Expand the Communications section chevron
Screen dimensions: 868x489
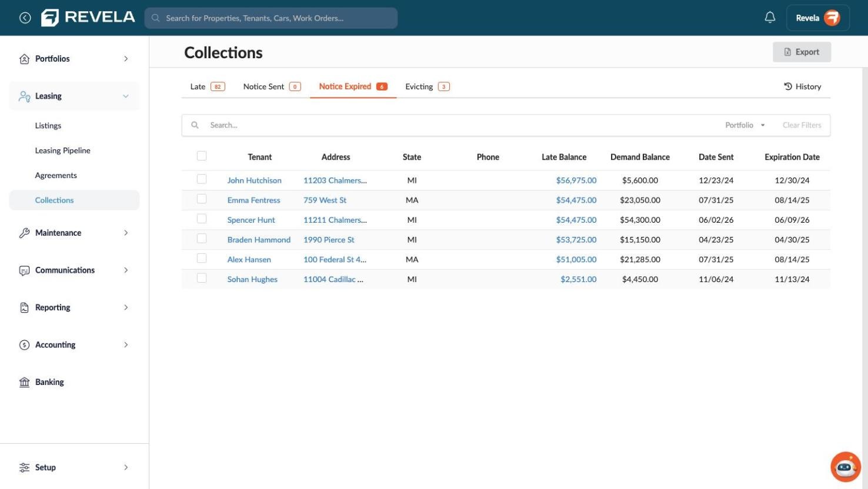pos(126,270)
